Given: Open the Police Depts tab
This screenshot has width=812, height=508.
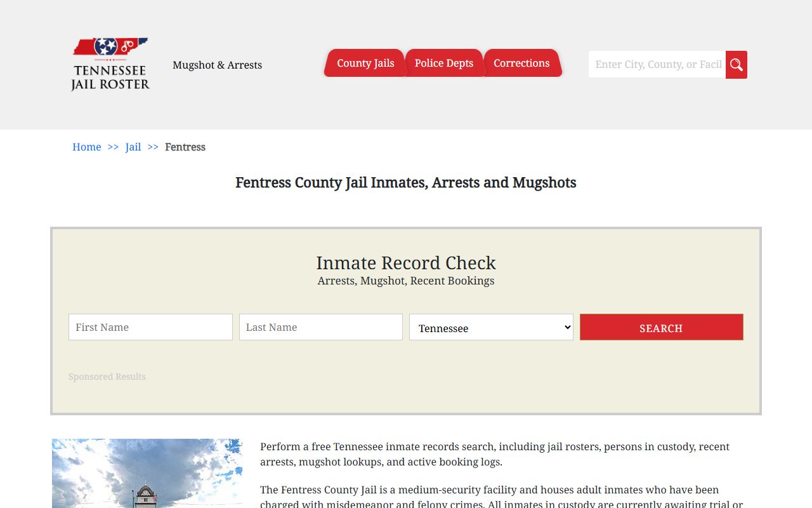Looking at the screenshot, I should click(444, 63).
